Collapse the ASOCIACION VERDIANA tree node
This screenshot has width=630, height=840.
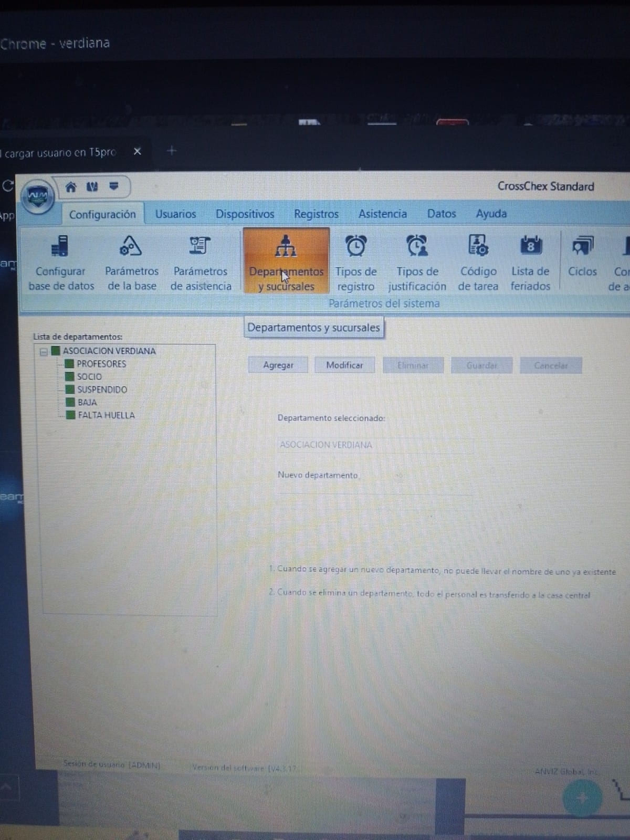coord(44,352)
